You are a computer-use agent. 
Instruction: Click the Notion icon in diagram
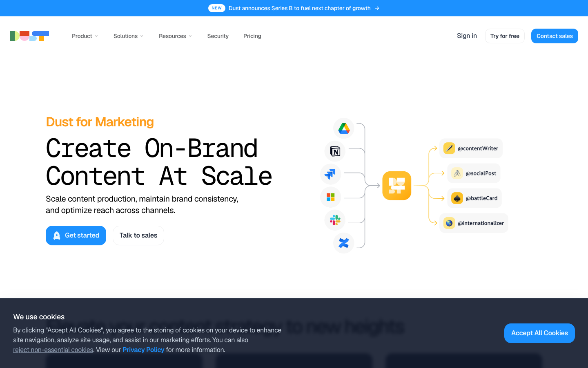335,151
